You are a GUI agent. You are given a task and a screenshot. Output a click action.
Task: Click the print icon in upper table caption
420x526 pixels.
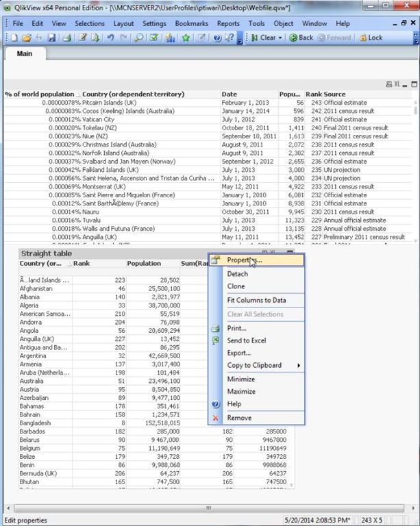coord(388,84)
